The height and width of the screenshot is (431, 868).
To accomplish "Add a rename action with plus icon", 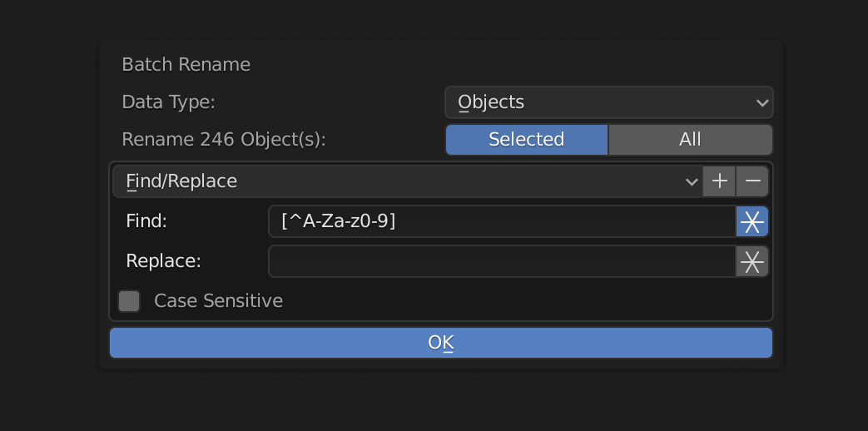I will 719,181.
